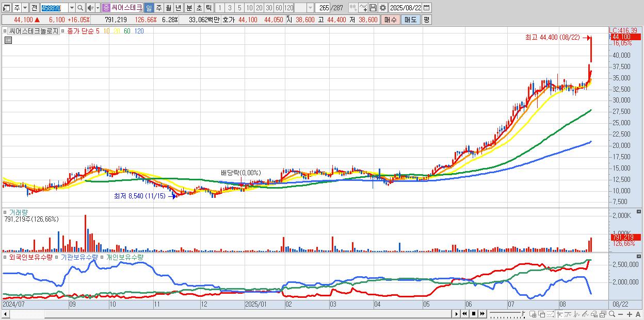Select the monthly (월) period toggle
Screen dimensions: 644x320
(168, 8)
